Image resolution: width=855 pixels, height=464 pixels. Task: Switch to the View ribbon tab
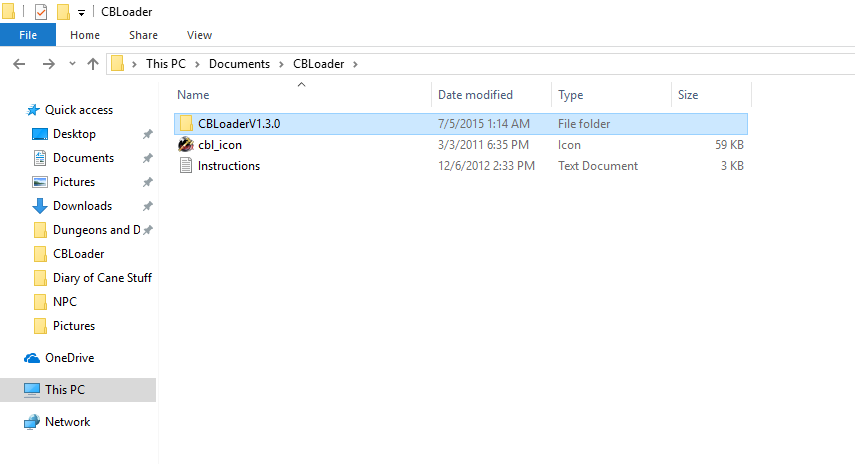[x=199, y=35]
